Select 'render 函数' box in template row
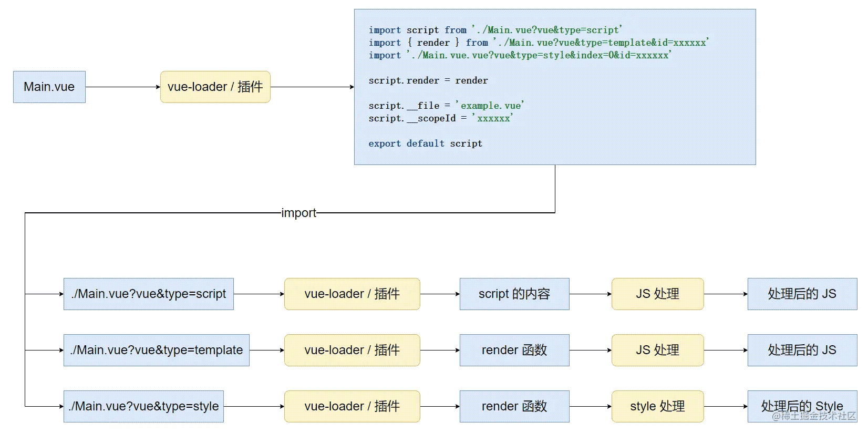Viewport: 868px width, 433px height. pyautogui.click(x=514, y=350)
